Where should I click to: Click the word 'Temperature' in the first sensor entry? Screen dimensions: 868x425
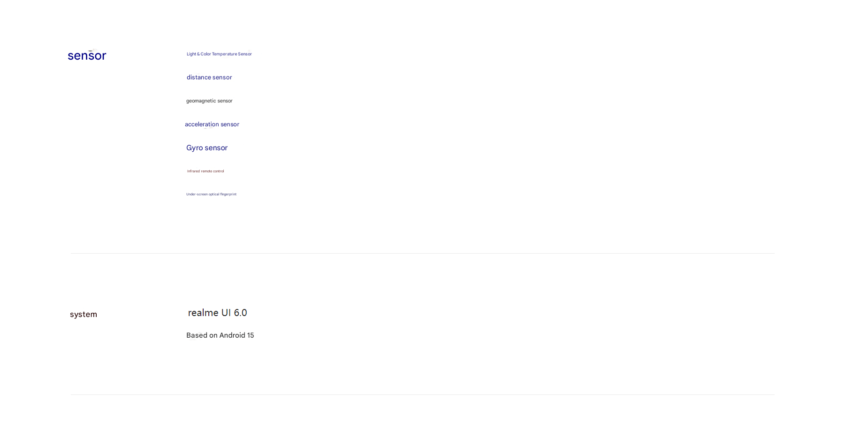point(224,54)
